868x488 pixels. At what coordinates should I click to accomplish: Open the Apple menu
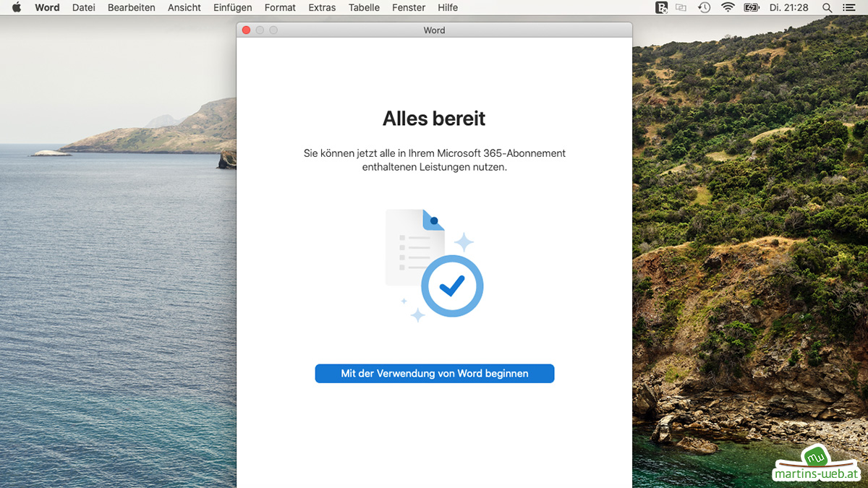pos(17,7)
